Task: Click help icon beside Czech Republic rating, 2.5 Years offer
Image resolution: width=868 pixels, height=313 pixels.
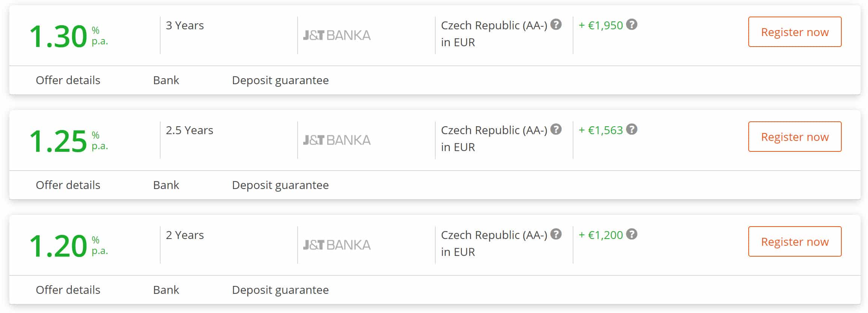Action: (556, 130)
